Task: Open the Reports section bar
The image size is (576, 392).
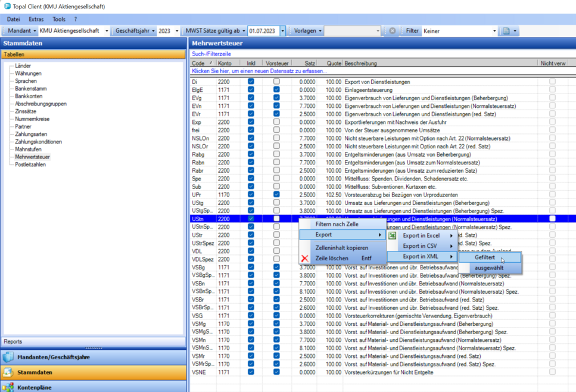Action: click(x=94, y=341)
